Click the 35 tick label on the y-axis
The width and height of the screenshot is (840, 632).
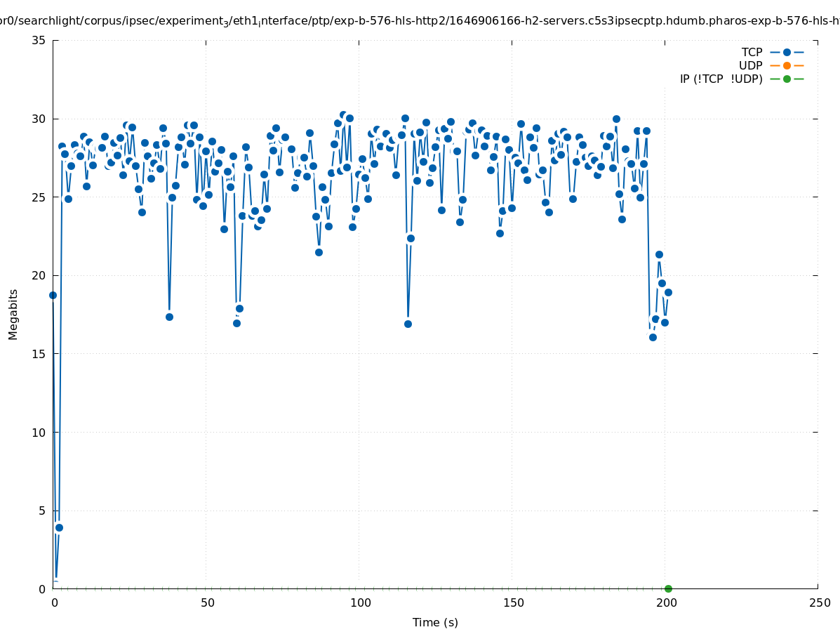(x=39, y=40)
